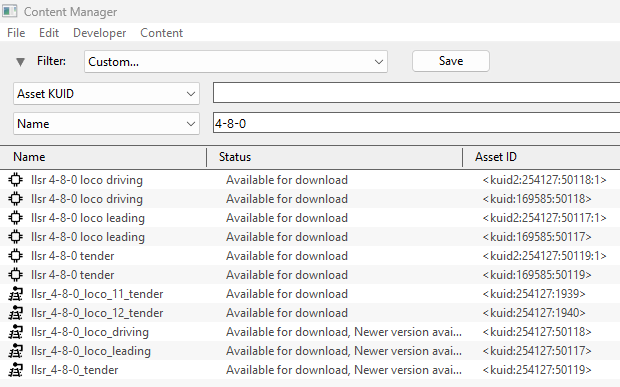Screen dimensions: 620x387
Task: Open the File menu
Action: 16,33
